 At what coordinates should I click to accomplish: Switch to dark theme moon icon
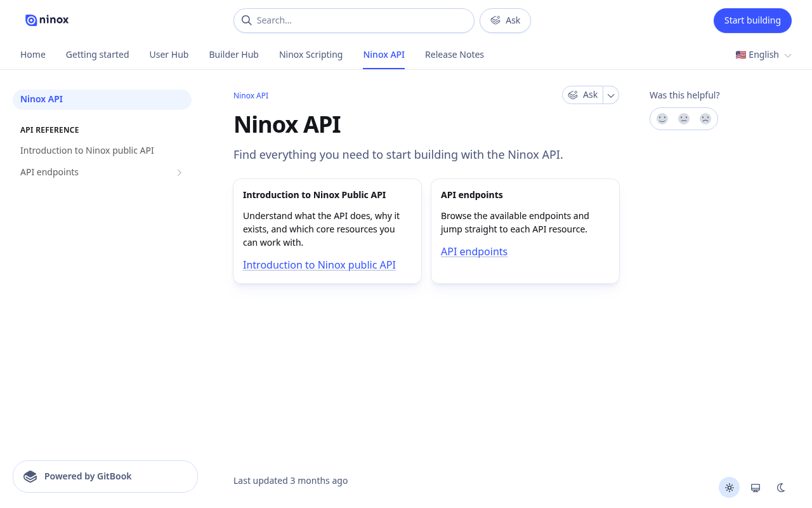coord(781,488)
